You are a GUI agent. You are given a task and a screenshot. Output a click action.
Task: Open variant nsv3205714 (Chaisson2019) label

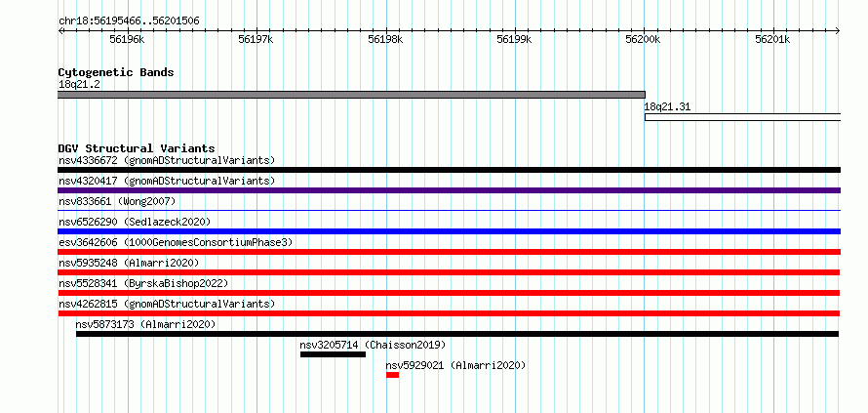pos(373,346)
